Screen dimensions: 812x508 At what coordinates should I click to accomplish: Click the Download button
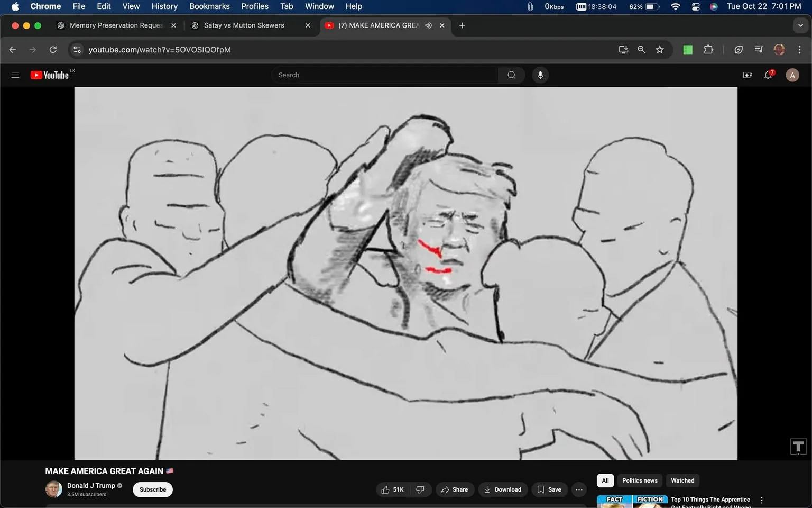pos(503,489)
